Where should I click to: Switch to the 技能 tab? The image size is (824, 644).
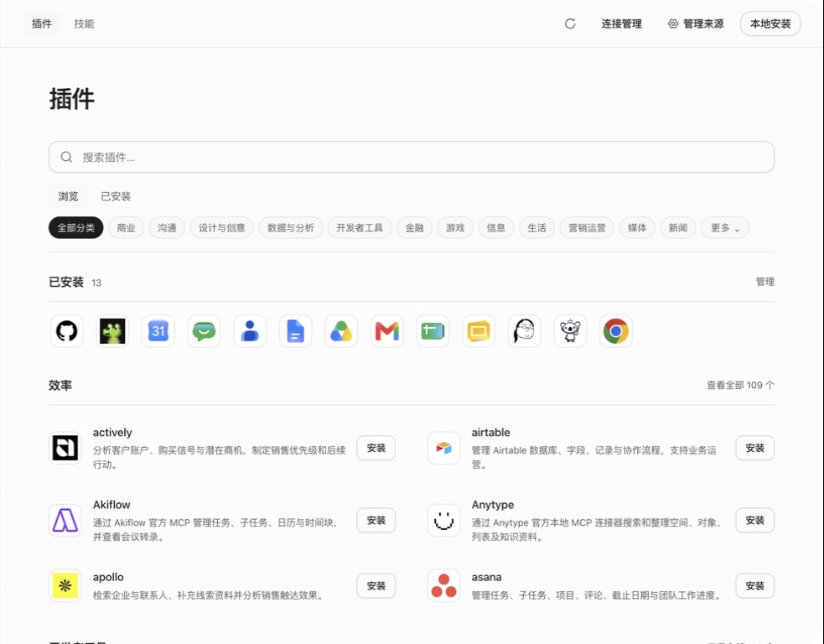tap(84, 23)
